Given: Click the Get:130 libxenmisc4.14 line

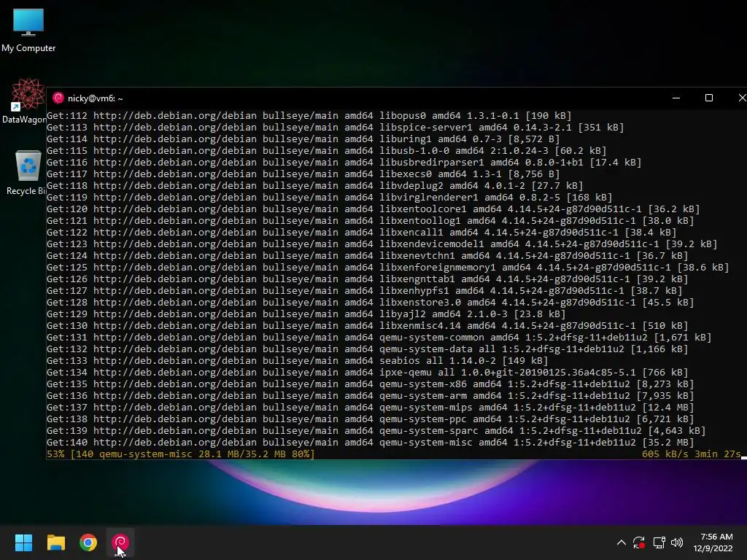Looking at the screenshot, I should pyautogui.click(x=368, y=326).
